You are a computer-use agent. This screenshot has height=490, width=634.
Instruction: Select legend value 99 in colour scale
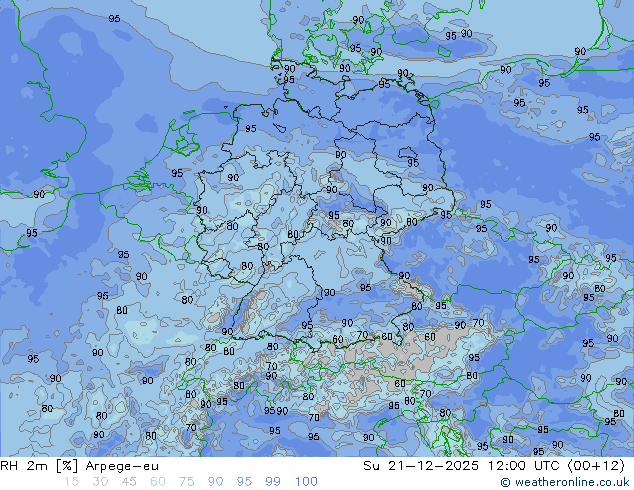pos(273,482)
